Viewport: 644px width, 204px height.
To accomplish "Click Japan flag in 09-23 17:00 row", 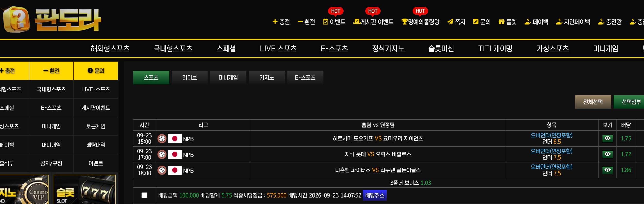I will (175, 154).
